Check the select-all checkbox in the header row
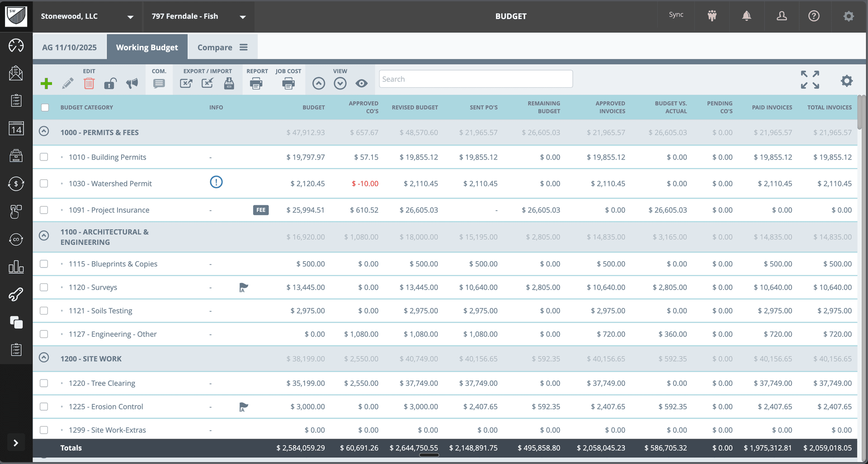Image resolution: width=868 pixels, height=464 pixels. (x=45, y=107)
